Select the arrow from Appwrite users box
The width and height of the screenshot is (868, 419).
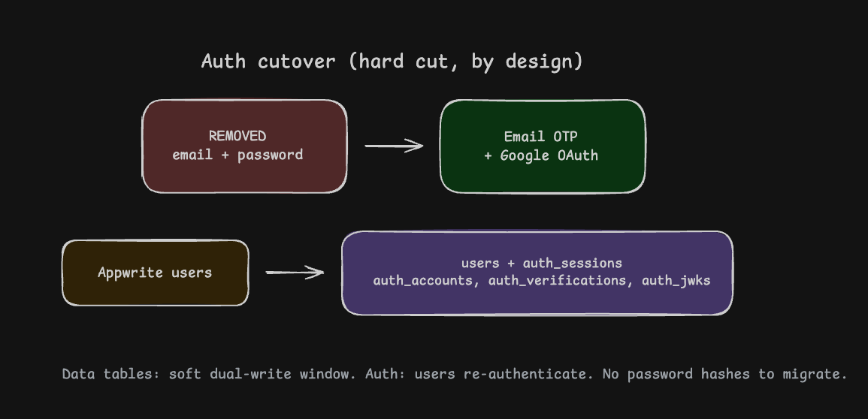click(x=295, y=272)
